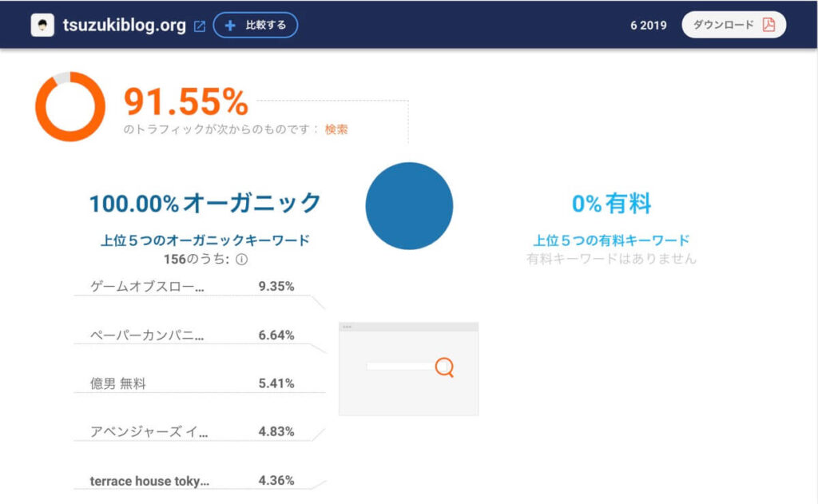Click the blue organic pie circle
The width and height of the screenshot is (818, 504).
[x=409, y=205]
